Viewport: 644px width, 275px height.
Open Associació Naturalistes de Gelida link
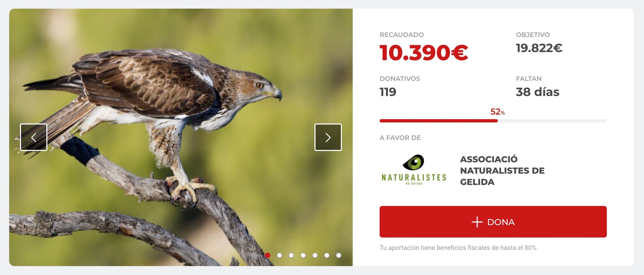click(502, 171)
